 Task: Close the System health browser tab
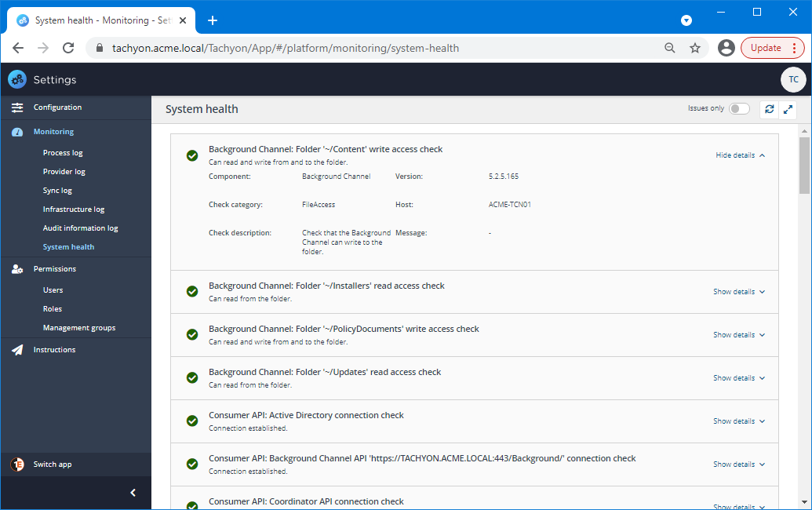(183, 20)
